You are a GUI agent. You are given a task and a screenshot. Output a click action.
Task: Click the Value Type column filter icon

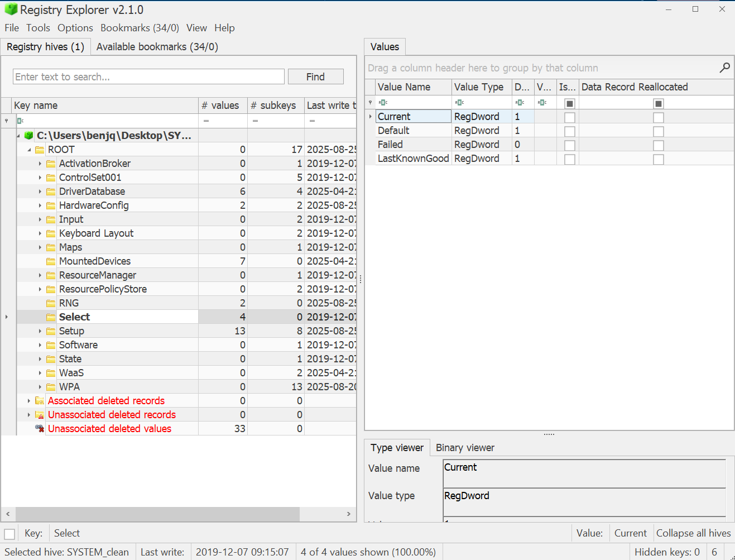(459, 103)
